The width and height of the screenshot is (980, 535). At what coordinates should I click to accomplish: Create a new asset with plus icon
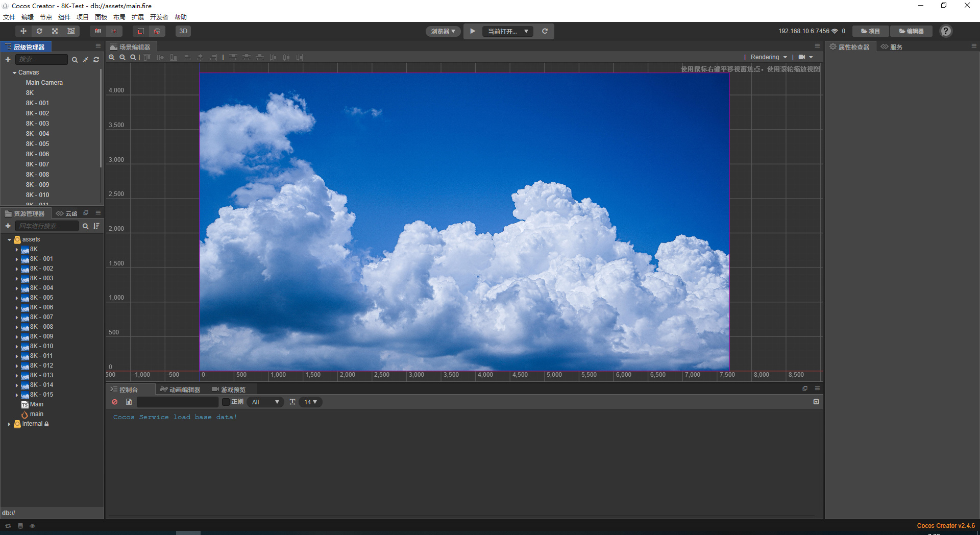[8, 226]
